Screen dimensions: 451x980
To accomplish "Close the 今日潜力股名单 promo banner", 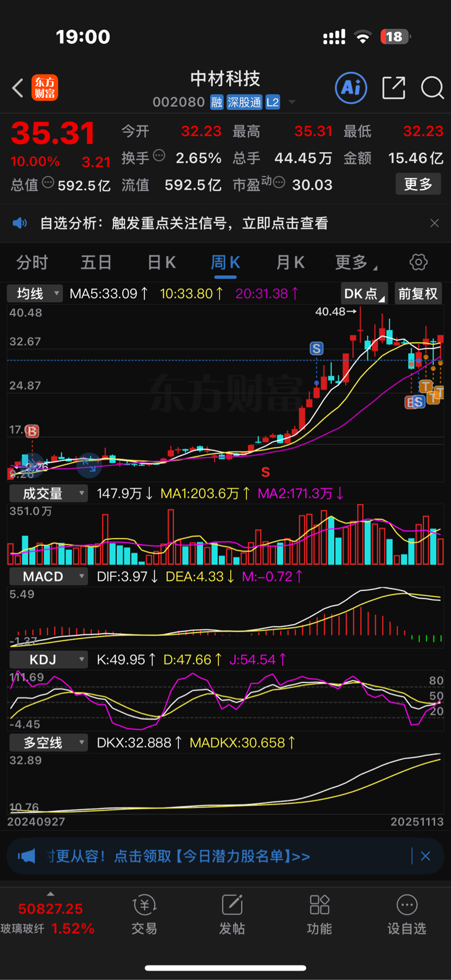I will (426, 856).
